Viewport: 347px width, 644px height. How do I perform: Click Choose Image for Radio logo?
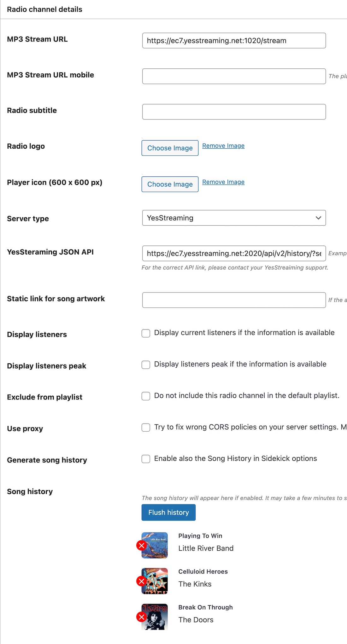[x=170, y=148]
